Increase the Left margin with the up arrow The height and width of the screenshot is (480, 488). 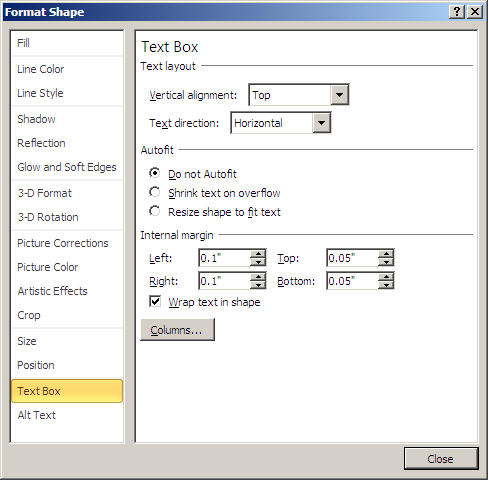point(258,254)
